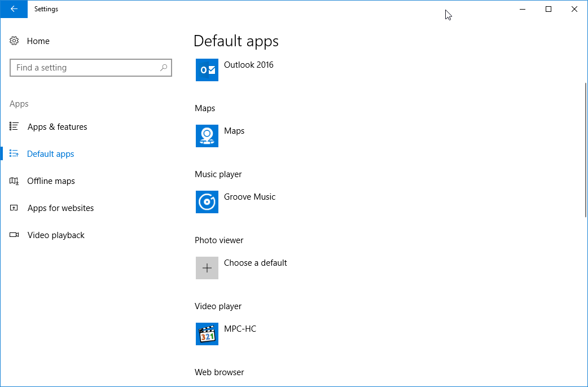The image size is (588, 387).
Task: Click the Outlook 2016 app icon
Action: pos(207,70)
